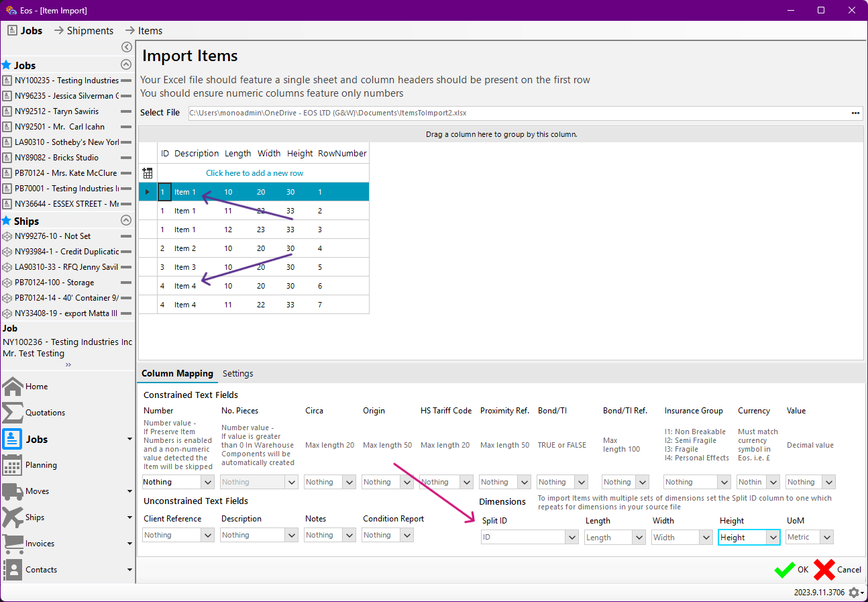The image size is (868, 602).
Task: Switch to the Settings tab
Action: (x=237, y=374)
